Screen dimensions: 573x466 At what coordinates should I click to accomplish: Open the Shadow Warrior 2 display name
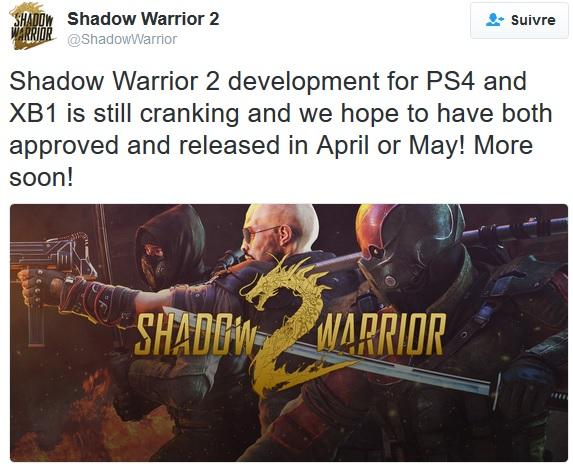point(143,19)
